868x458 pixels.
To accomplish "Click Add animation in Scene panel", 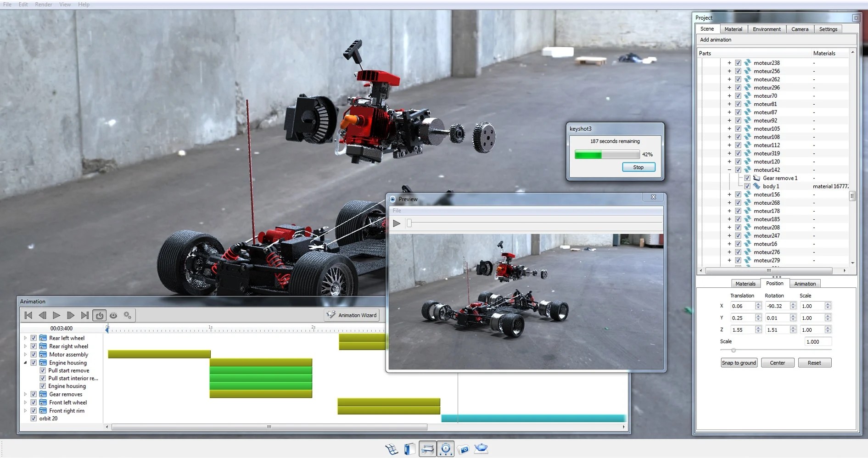I will (x=716, y=40).
